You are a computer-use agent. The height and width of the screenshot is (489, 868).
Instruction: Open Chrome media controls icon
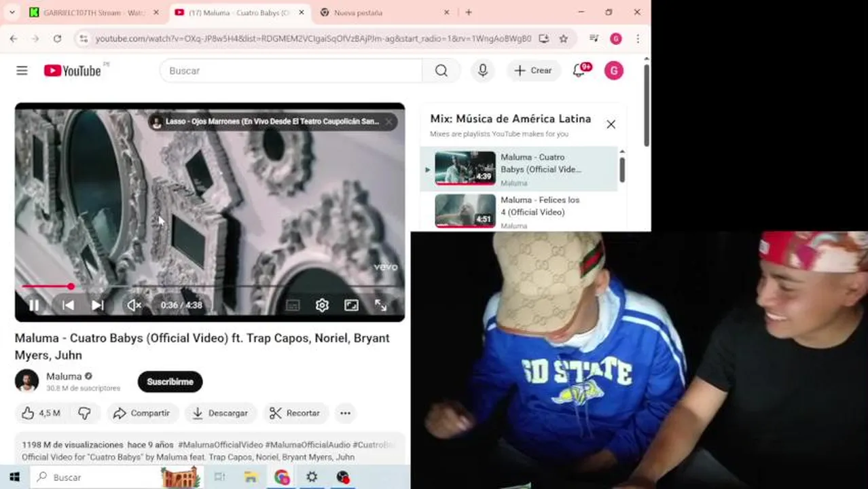[594, 39]
